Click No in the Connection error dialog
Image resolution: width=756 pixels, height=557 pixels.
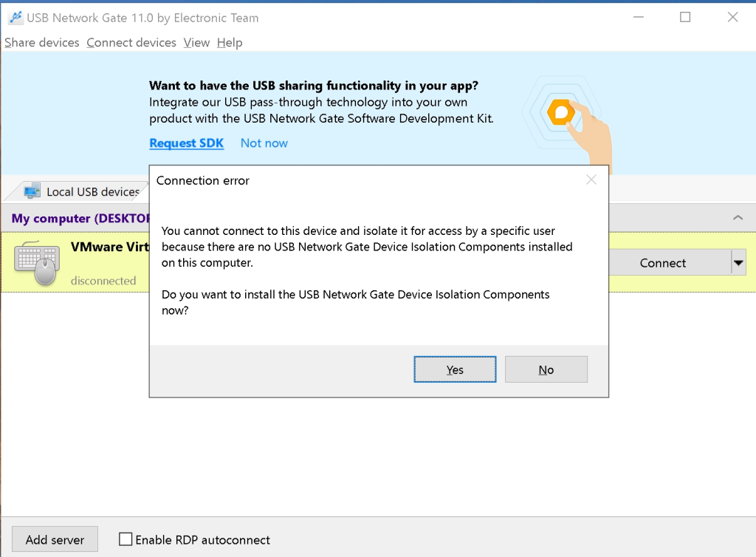546,369
